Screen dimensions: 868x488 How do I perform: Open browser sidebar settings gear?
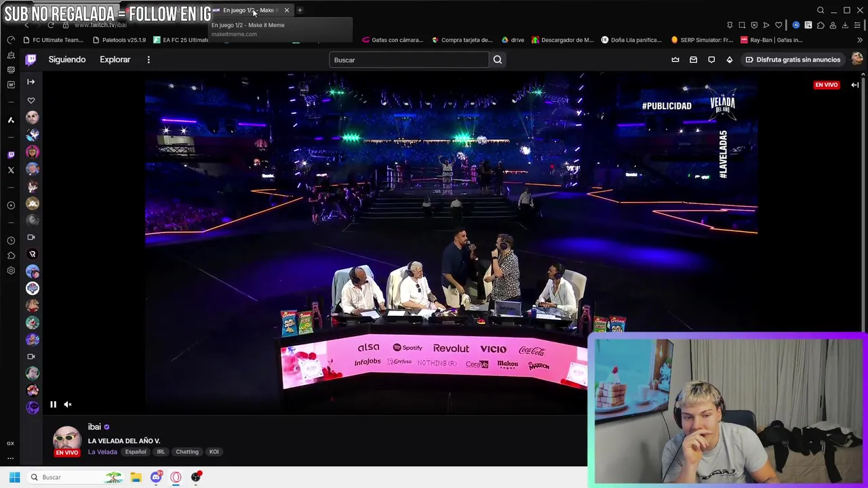pos(11,270)
